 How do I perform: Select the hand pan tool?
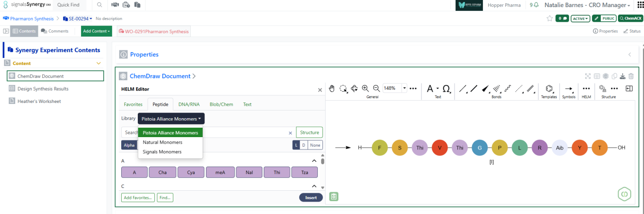tap(332, 88)
